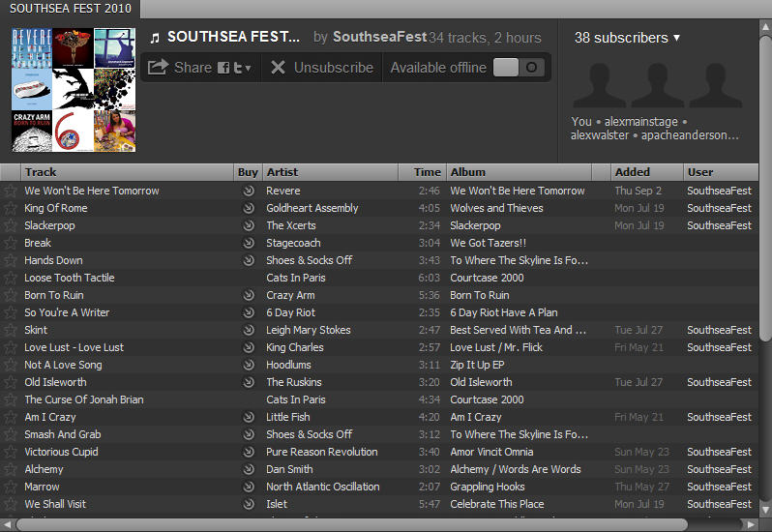Star the track Skint
Viewport: 772px width, 532px height.
pos(10,330)
